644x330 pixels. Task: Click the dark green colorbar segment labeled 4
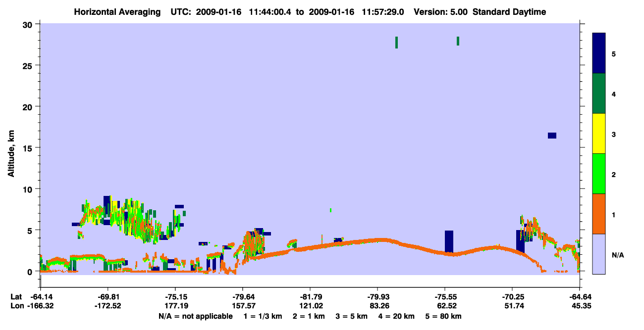pos(599,94)
